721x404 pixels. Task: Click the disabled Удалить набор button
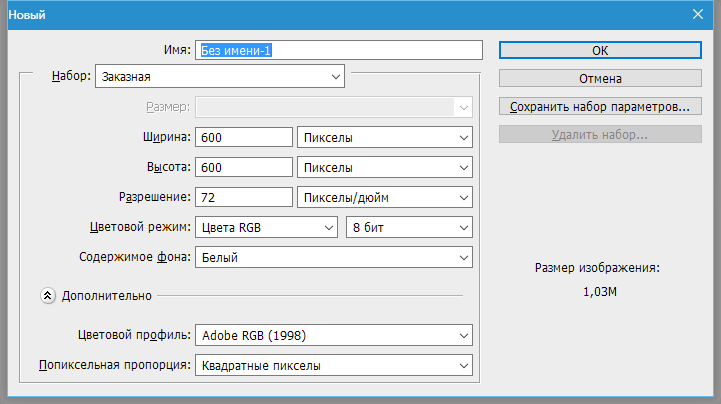pyautogui.click(x=600, y=134)
